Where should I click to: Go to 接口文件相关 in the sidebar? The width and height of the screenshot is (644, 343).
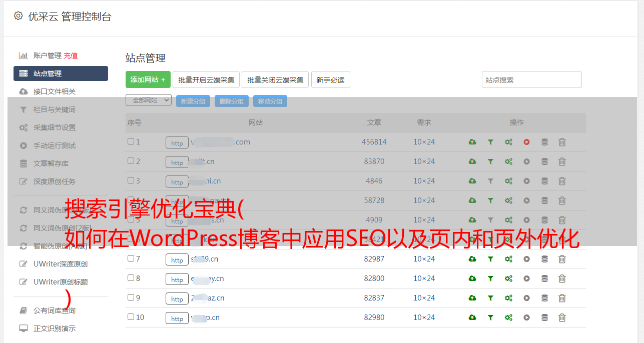[x=55, y=91]
